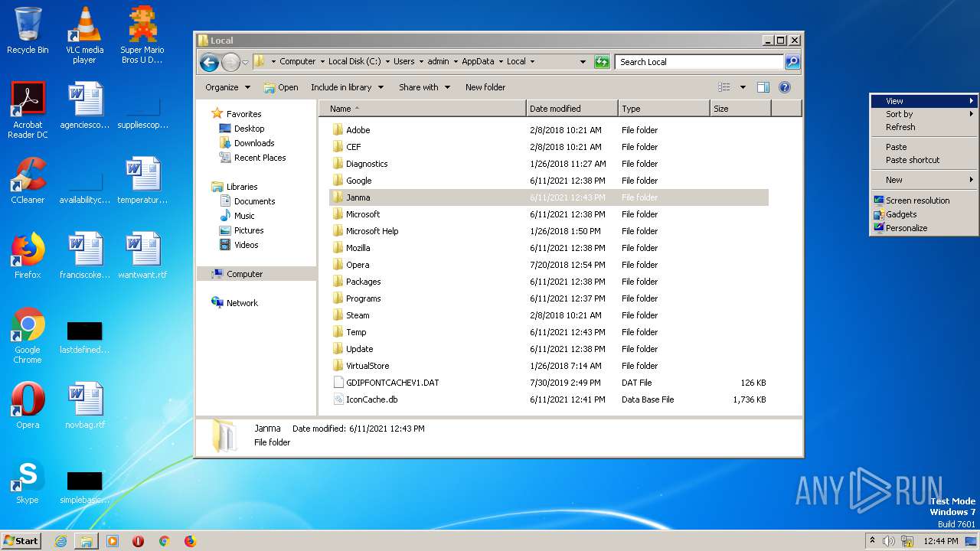Viewport: 980px width, 551px height.
Task: Click the Chrome icon in the taskbar
Action: (x=164, y=541)
